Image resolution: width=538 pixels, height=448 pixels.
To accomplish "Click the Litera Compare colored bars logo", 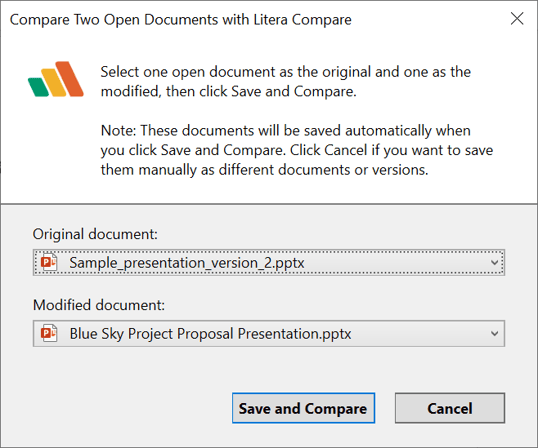I will click(x=56, y=79).
